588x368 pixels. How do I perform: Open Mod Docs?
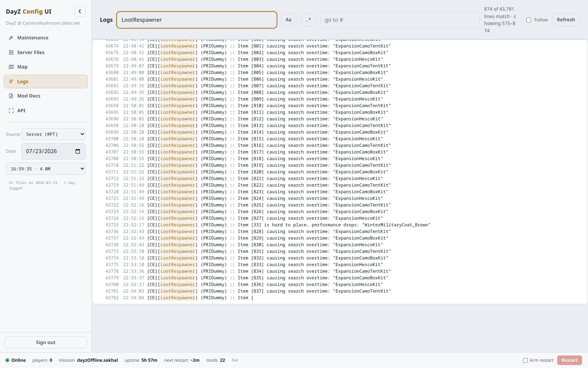46,96
